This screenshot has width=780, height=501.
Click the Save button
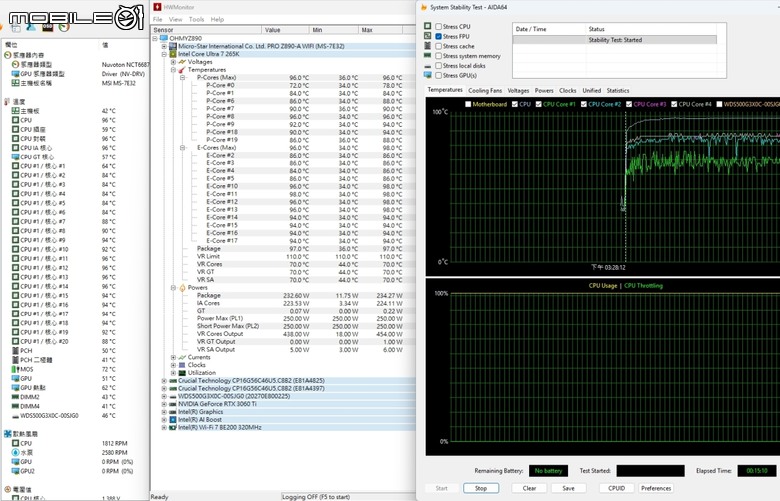tap(568, 488)
